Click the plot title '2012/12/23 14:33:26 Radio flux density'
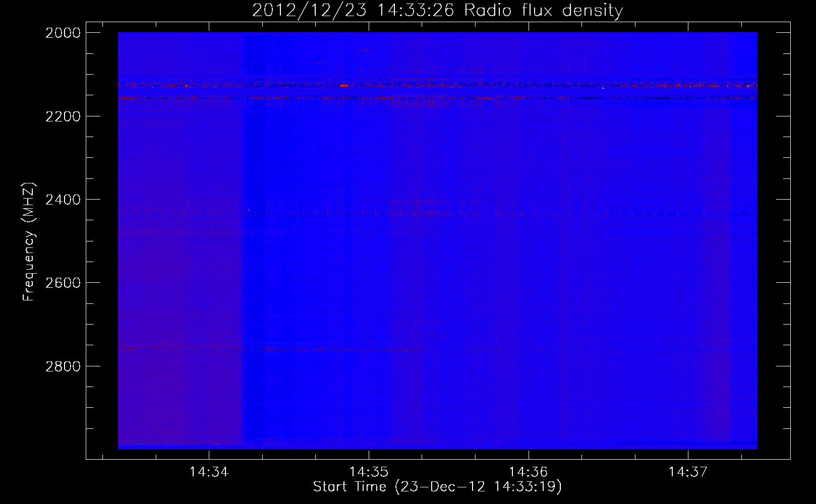816x504 pixels. click(437, 11)
